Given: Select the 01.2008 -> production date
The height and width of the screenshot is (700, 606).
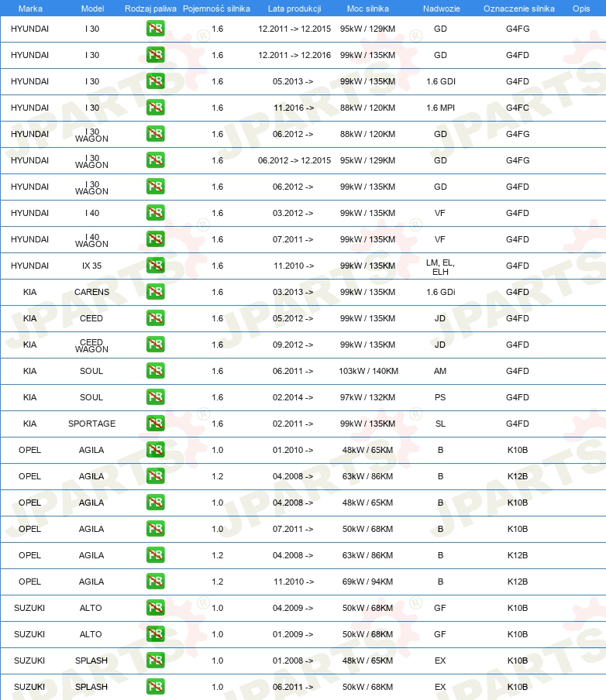Looking at the screenshot, I should [293, 661].
